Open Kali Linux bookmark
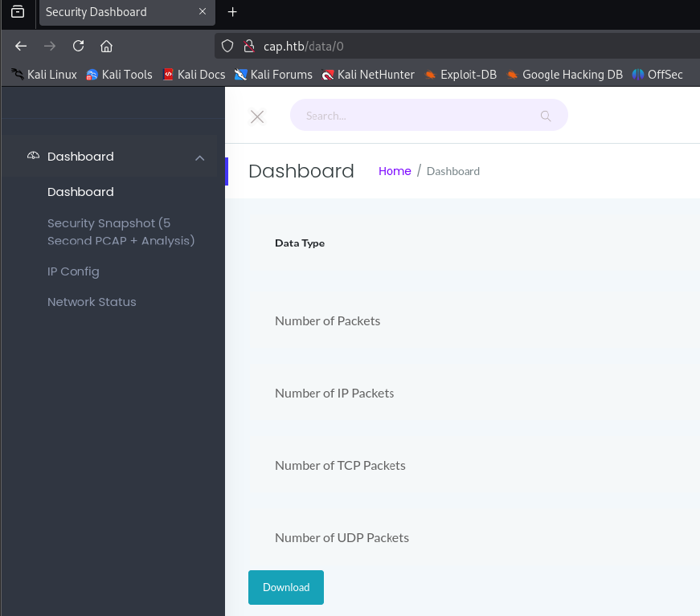 click(43, 75)
